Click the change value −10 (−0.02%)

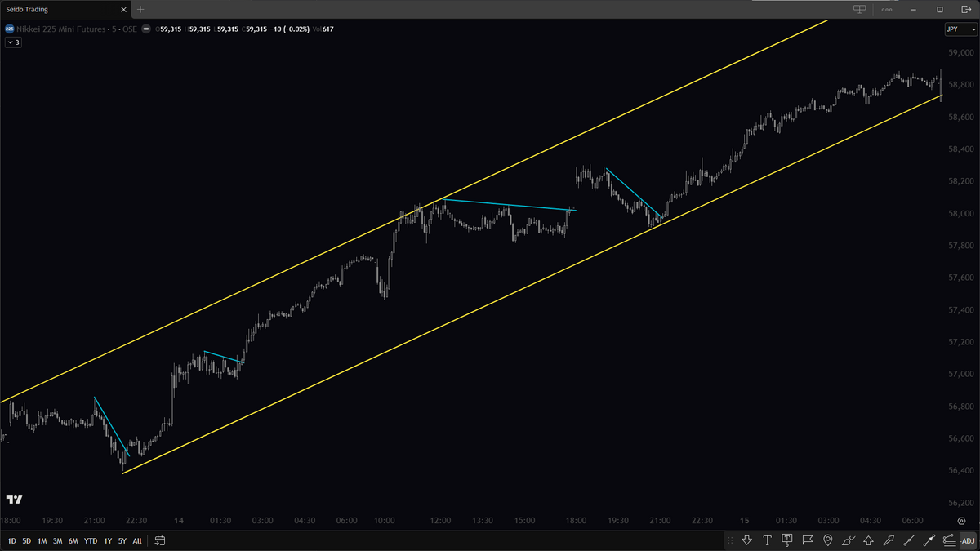(289, 29)
